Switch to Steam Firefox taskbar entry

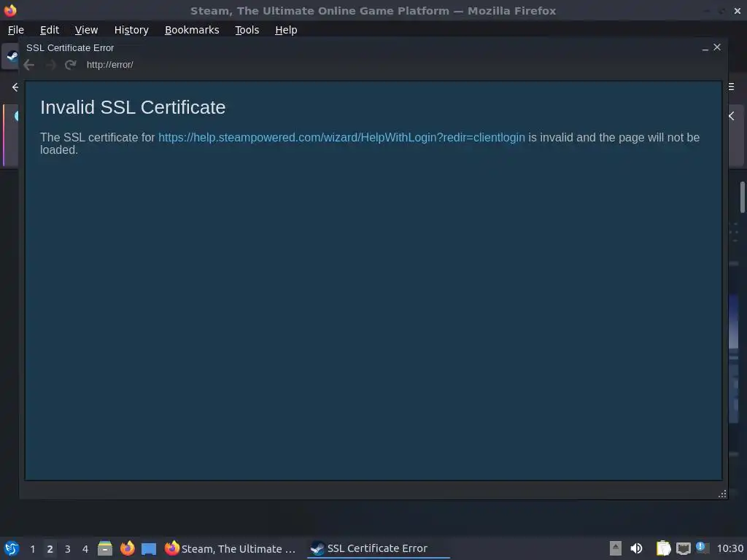(x=231, y=548)
